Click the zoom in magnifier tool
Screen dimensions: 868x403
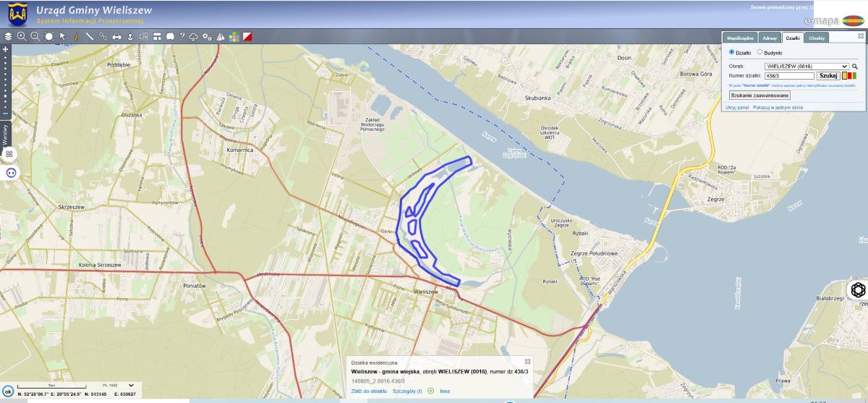(x=21, y=36)
